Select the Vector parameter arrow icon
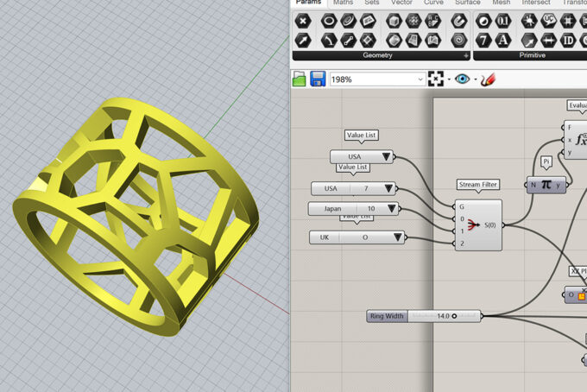 (x=303, y=40)
